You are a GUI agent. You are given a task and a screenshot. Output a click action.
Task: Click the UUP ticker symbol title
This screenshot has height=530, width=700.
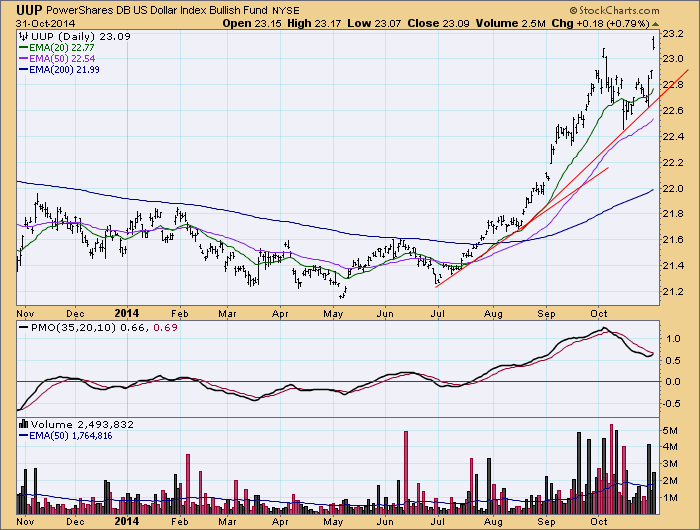click(x=30, y=10)
